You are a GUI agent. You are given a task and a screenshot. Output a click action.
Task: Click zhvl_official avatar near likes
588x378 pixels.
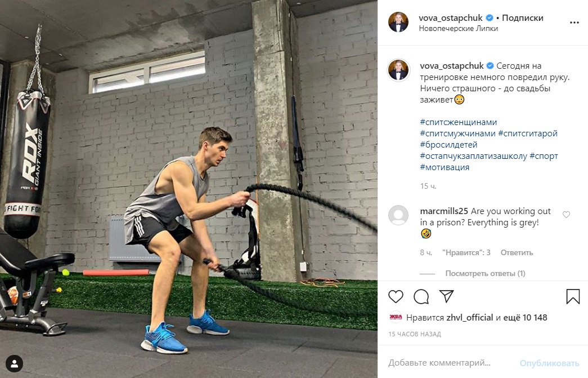tap(396, 318)
